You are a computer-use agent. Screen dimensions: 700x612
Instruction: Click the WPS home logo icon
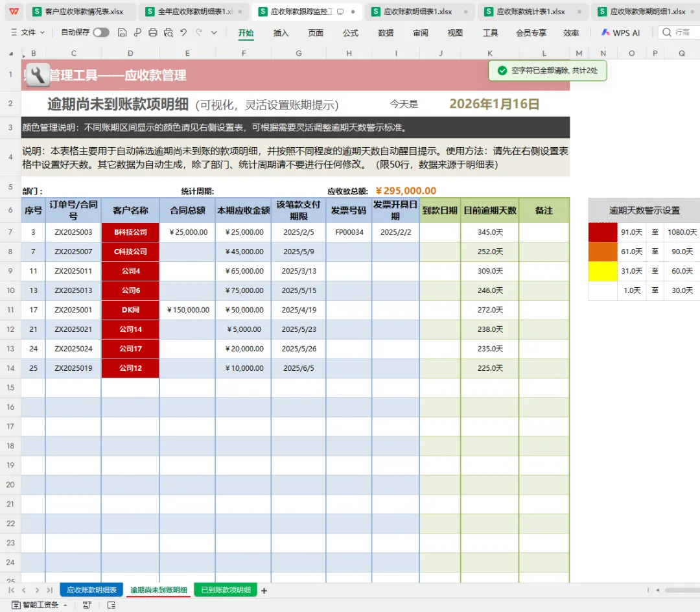[x=14, y=12]
